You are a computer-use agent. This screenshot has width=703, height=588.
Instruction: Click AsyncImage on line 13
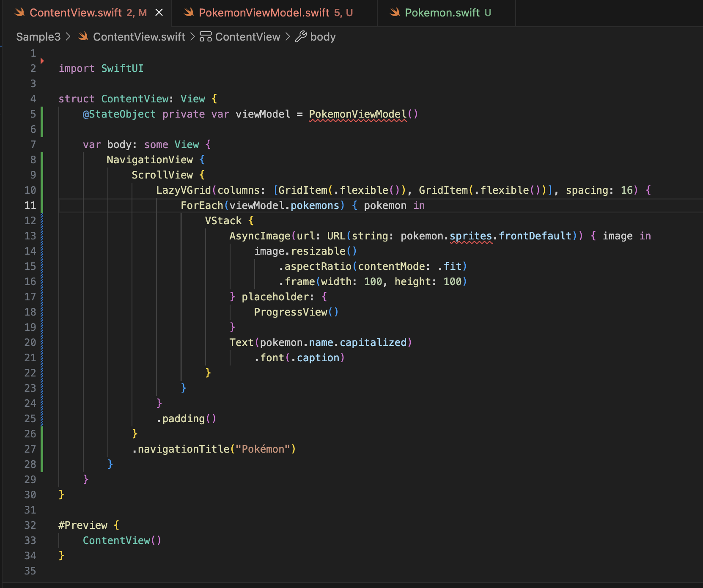click(x=260, y=236)
